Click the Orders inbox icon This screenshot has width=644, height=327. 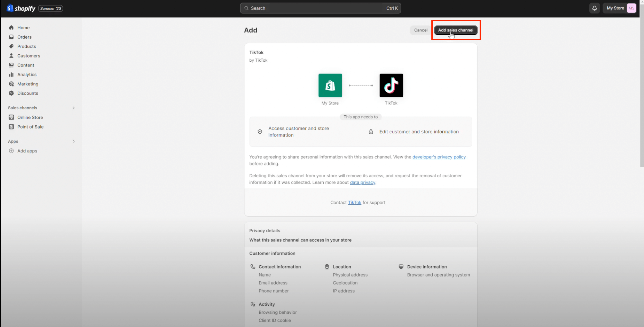point(11,37)
